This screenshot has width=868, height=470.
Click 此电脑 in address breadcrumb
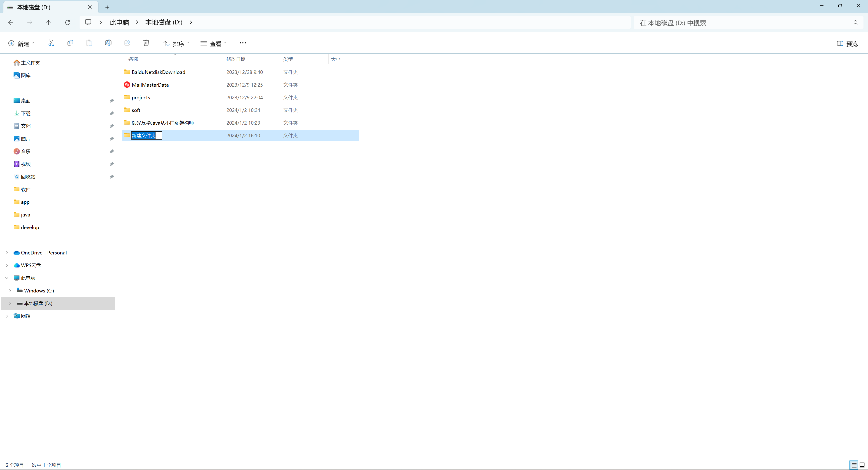click(119, 22)
